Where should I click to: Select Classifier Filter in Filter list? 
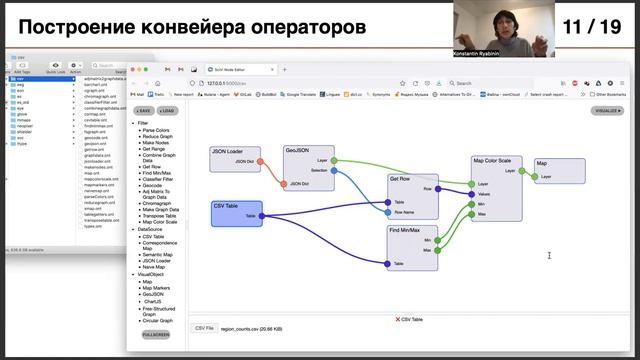(x=158, y=179)
